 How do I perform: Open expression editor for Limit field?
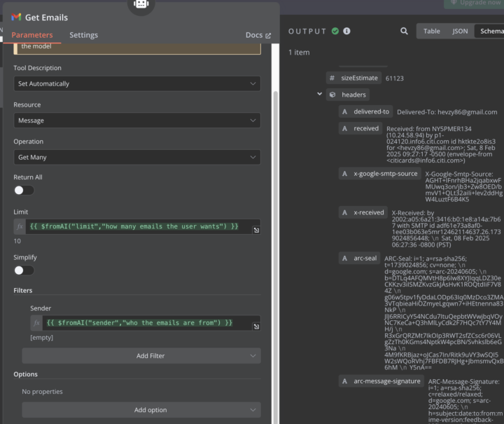[256, 230]
